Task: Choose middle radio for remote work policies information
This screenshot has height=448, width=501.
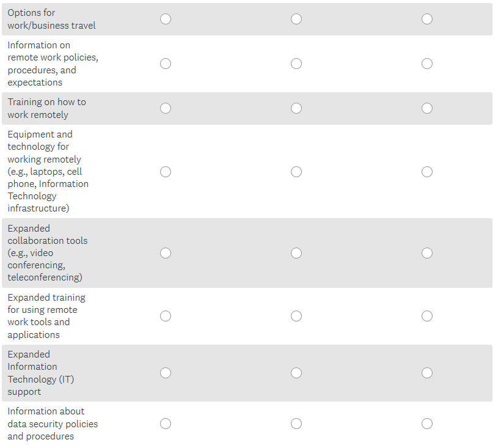Action: [x=296, y=64]
